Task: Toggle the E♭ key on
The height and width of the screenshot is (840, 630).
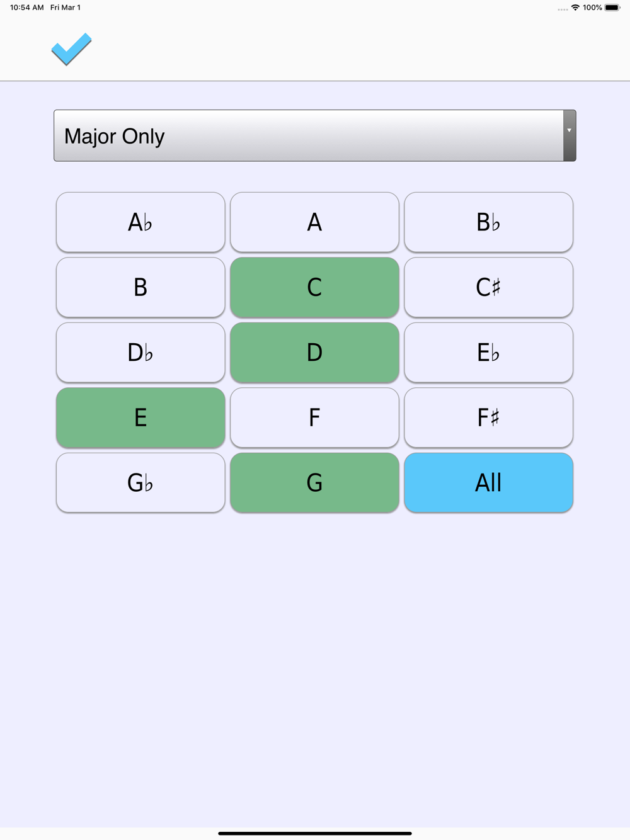Action: [488, 353]
